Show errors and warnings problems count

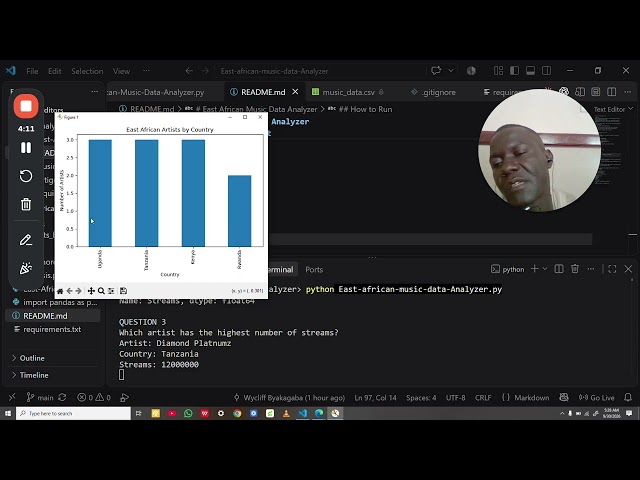click(94, 398)
